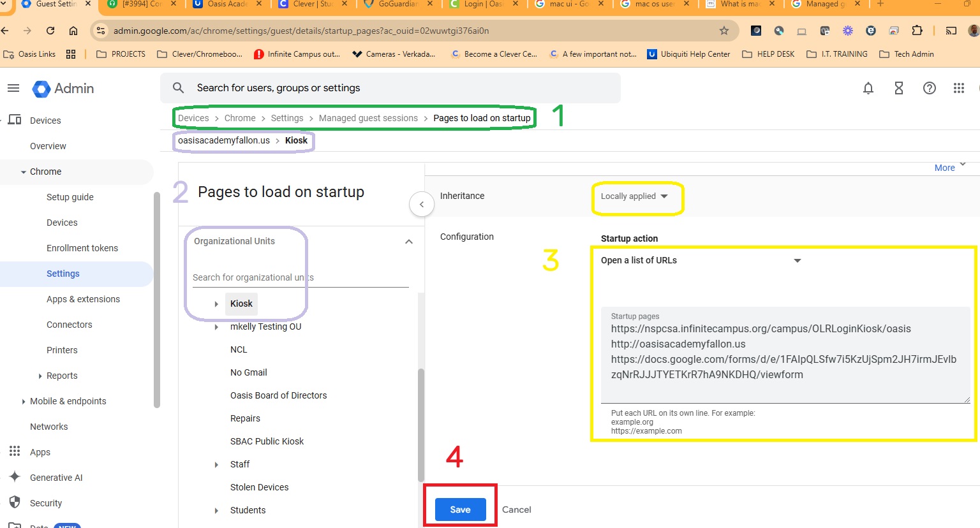Open Setup guide in sidebar
The width and height of the screenshot is (980, 528).
point(70,197)
